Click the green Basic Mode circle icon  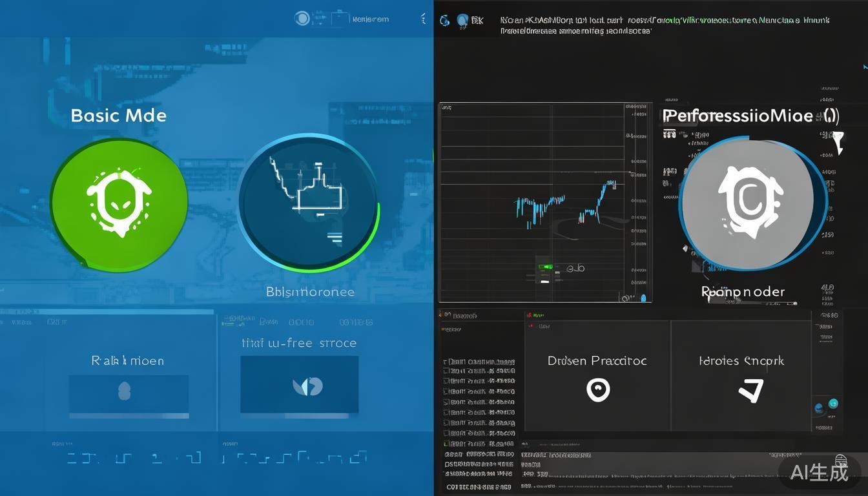coord(119,204)
